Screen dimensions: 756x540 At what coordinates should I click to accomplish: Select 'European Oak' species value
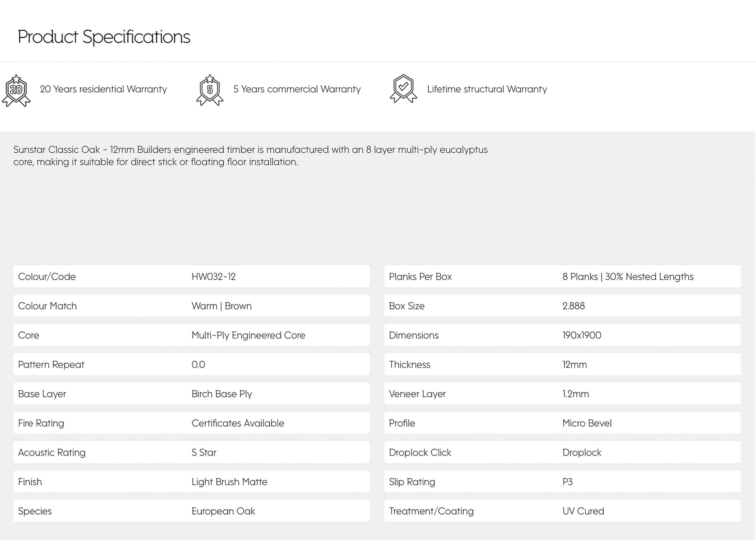[223, 511]
